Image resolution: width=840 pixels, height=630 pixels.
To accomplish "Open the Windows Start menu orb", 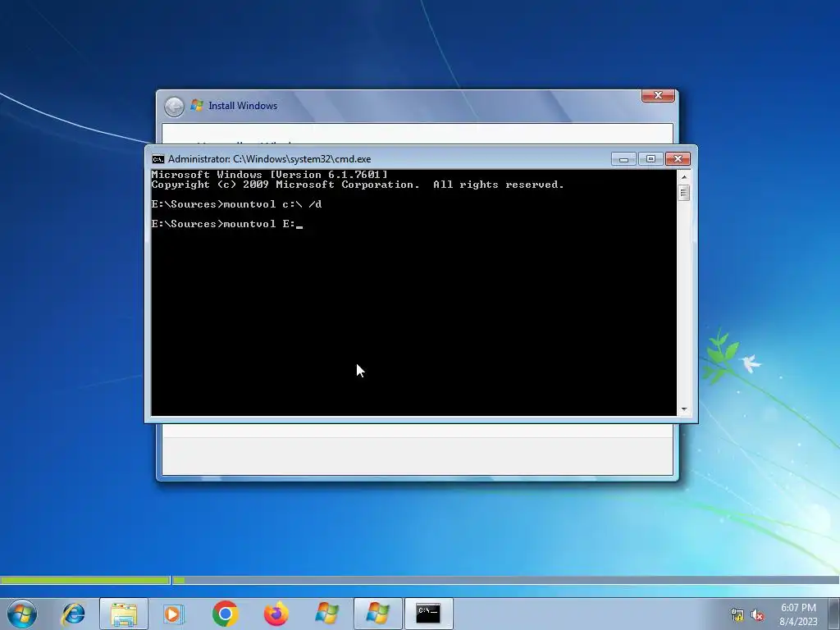I will (x=22, y=614).
